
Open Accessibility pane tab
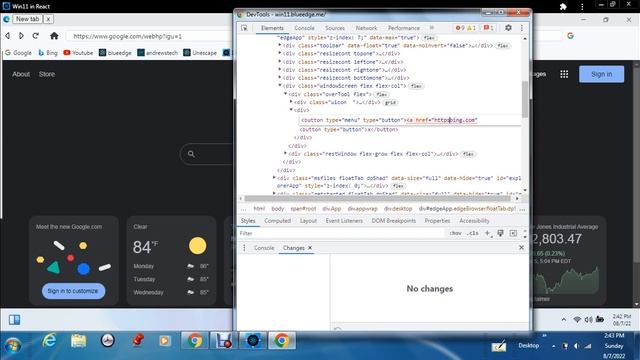pos(474,220)
